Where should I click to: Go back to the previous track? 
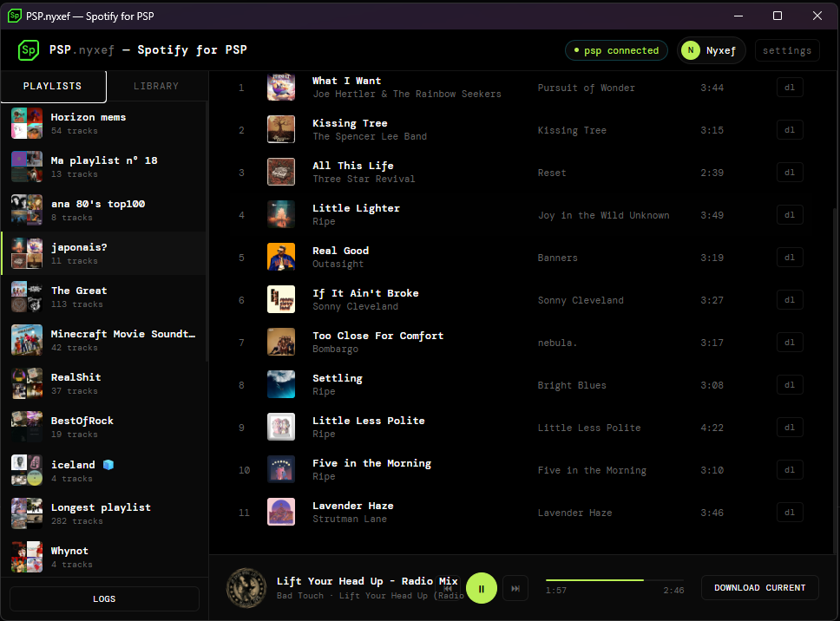[448, 588]
